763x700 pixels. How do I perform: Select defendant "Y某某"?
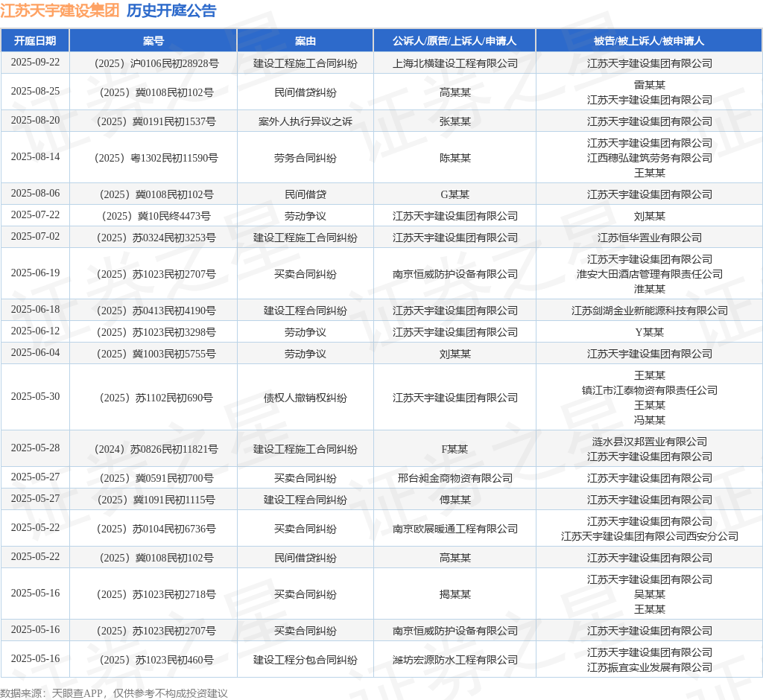(x=650, y=332)
